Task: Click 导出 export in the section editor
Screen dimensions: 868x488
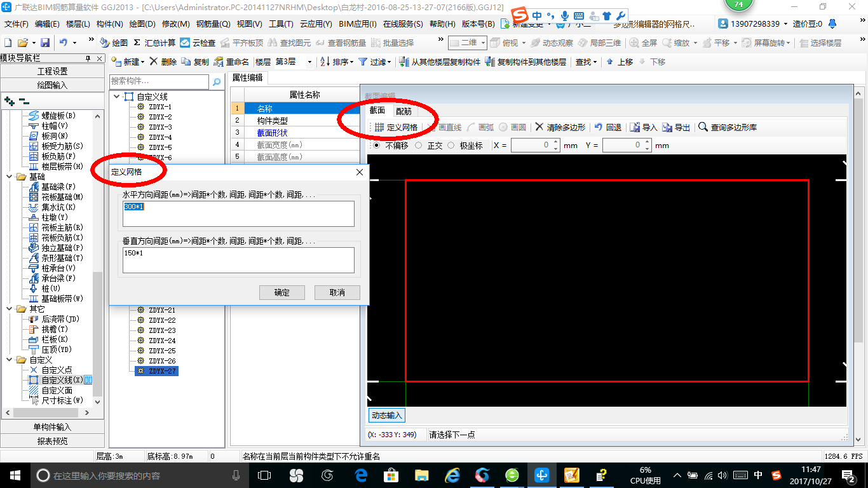Action: [676, 127]
